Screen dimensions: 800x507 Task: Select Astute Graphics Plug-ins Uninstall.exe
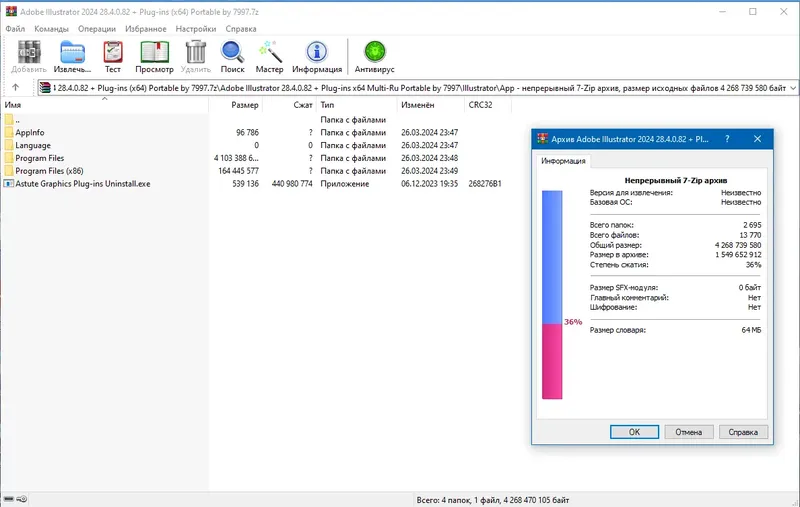coord(83,184)
